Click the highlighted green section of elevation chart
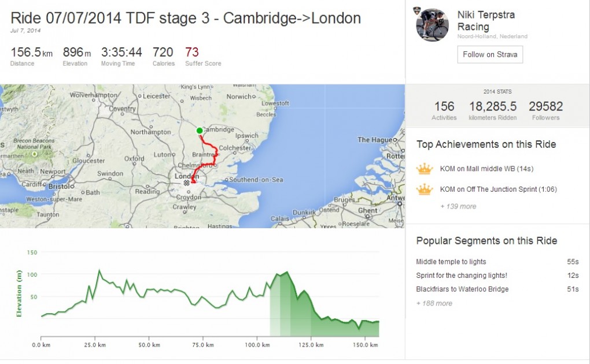The width and height of the screenshot is (590, 364). (x=289, y=306)
